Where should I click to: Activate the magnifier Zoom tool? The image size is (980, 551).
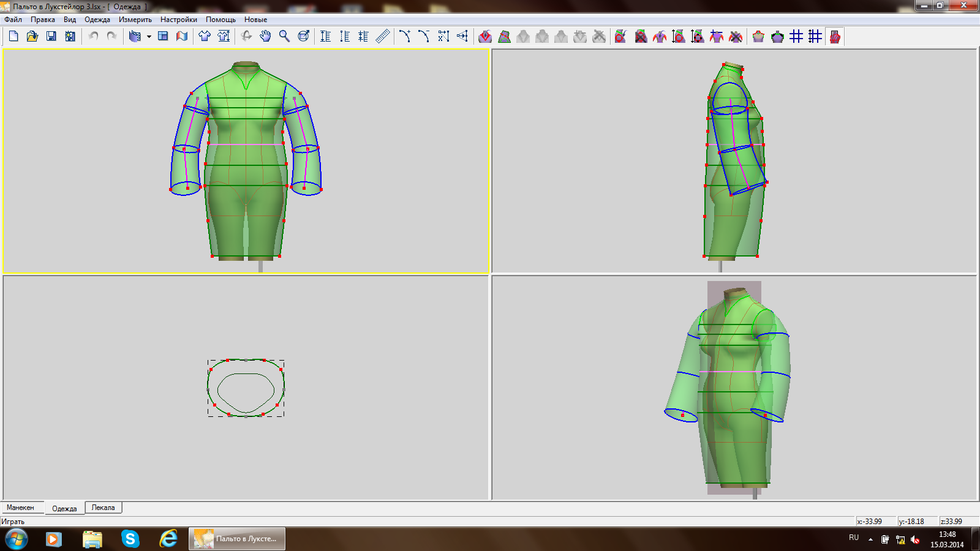[284, 37]
